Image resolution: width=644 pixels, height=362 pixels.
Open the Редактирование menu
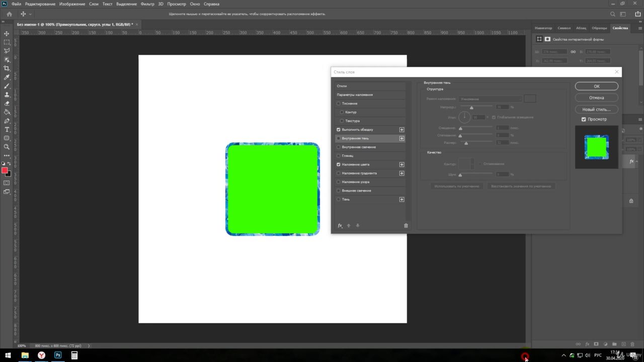click(x=39, y=4)
